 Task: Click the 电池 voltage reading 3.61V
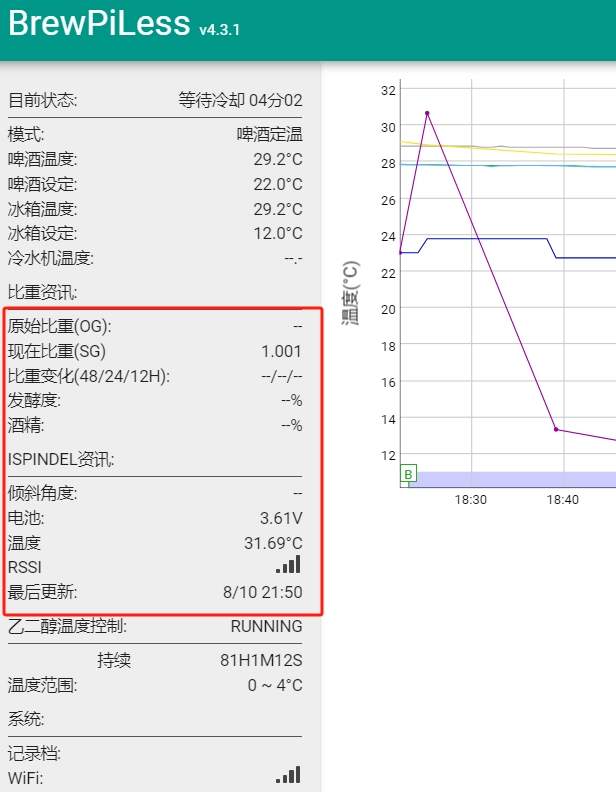pyautogui.click(x=280, y=518)
